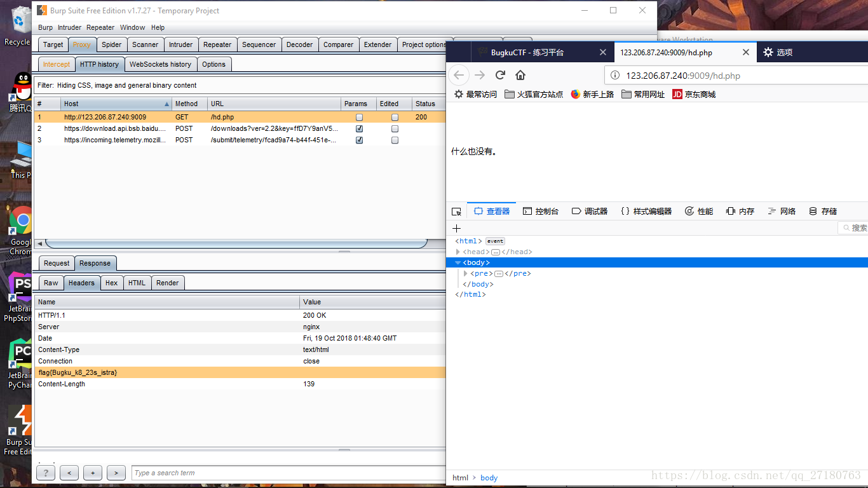Show Render view of response
868x488 pixels.
click(x=168, y=283)
